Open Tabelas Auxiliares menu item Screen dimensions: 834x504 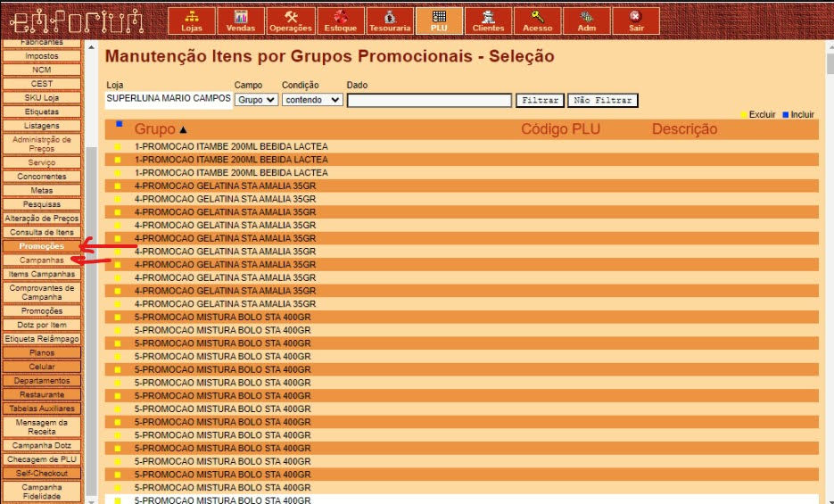coord(42,409)
